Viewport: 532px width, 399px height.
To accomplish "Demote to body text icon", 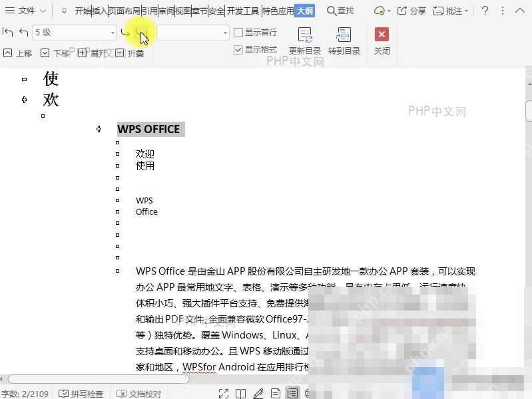I will pos(141,33).
